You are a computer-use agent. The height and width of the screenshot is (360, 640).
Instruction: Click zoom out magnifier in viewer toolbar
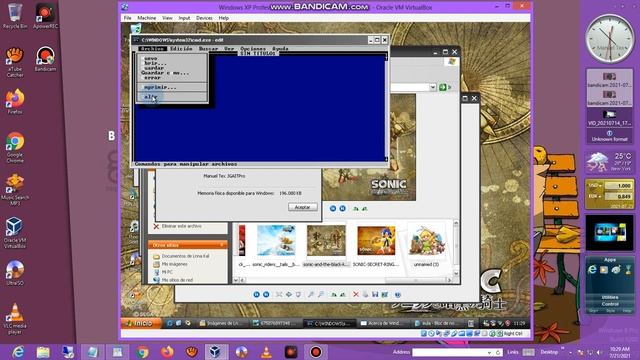pos(321,294)
